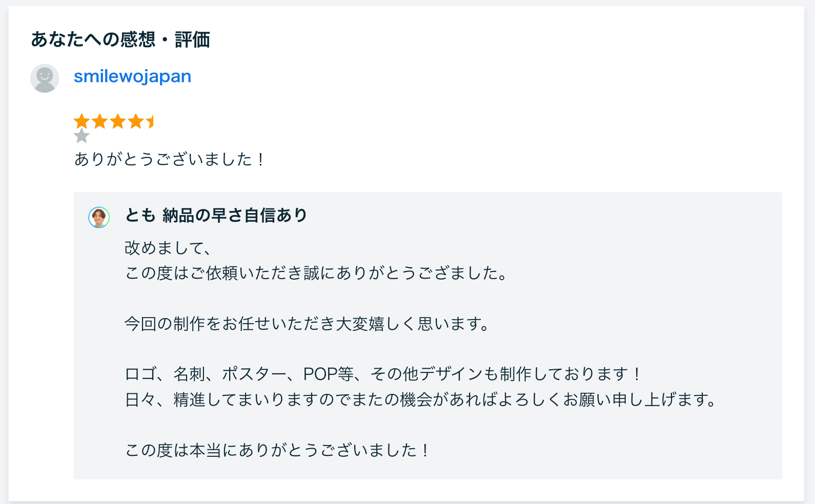The image size is (815, 504).
Task: Click the closing line この度は本当にありがとうございました！
Action: click(x=276, y=449)
